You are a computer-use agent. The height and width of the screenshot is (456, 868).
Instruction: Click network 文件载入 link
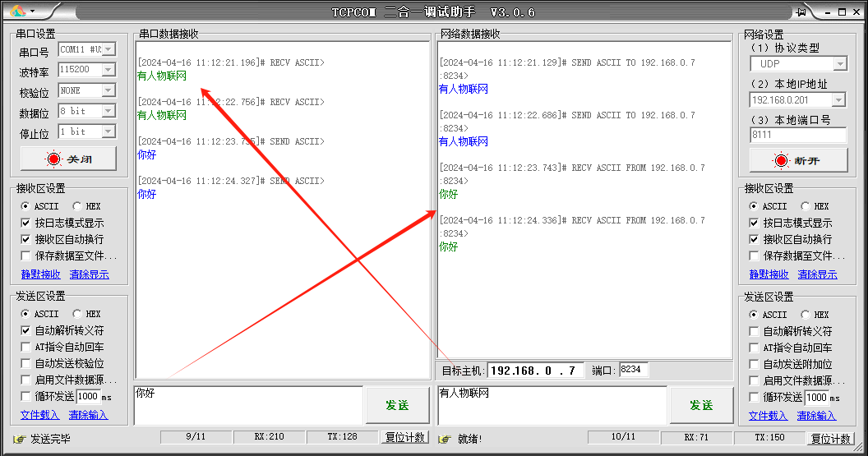(x=768, y=416)
